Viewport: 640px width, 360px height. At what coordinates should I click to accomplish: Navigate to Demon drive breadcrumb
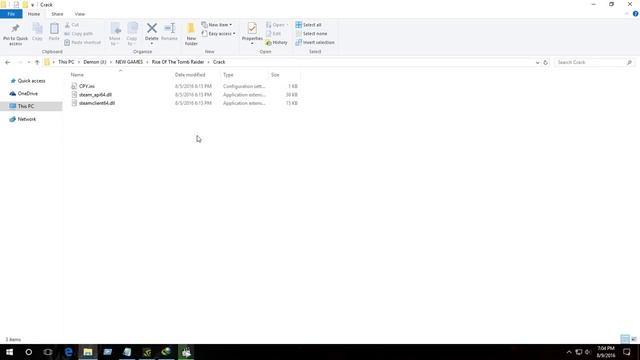tap(95, 62)
